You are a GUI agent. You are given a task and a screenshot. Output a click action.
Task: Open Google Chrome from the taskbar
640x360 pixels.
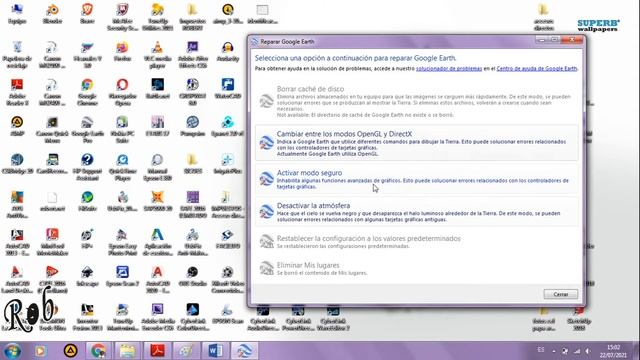98,351
